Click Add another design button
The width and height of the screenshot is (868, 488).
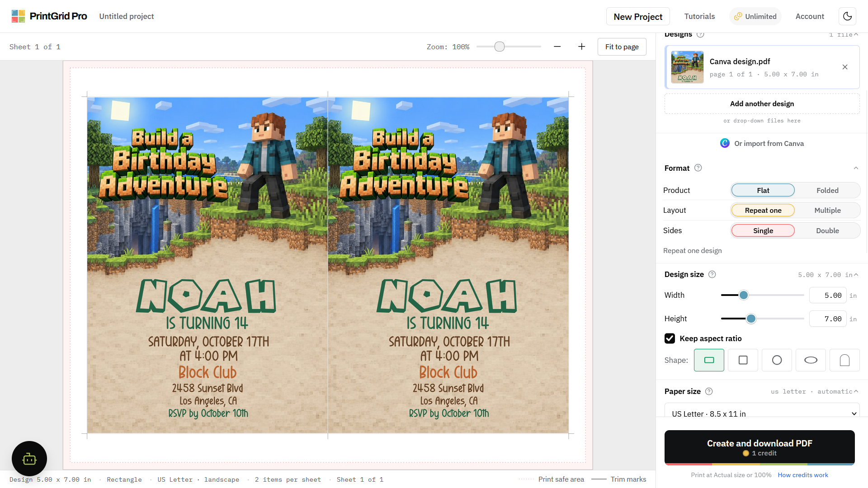tap(762, 103)
